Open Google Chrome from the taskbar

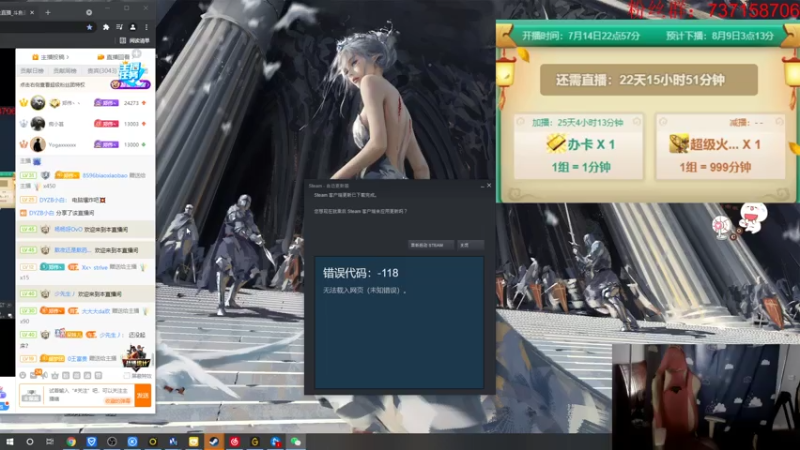click(71, 441)
